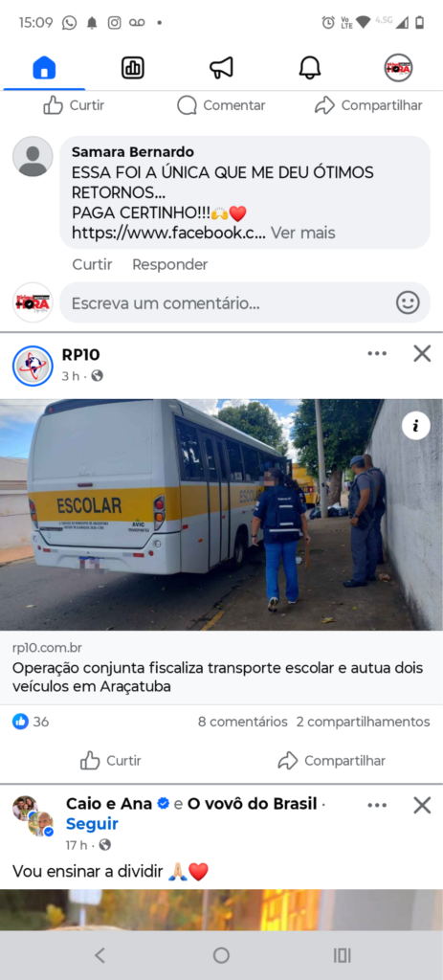Like Samara Bernardo's comment via Curtir
Image resolution: width=443 pixels, height=980 pixels.
[92, 264]
